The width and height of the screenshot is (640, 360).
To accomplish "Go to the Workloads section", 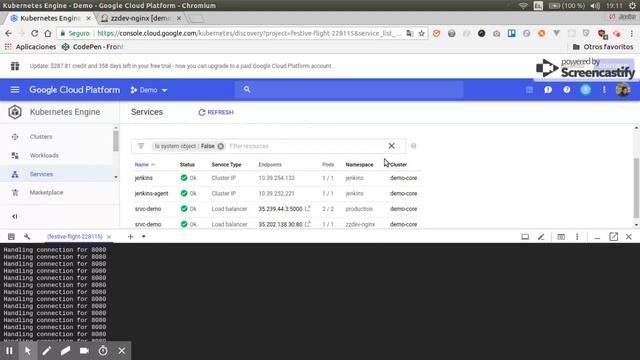I will click(44, 156).
